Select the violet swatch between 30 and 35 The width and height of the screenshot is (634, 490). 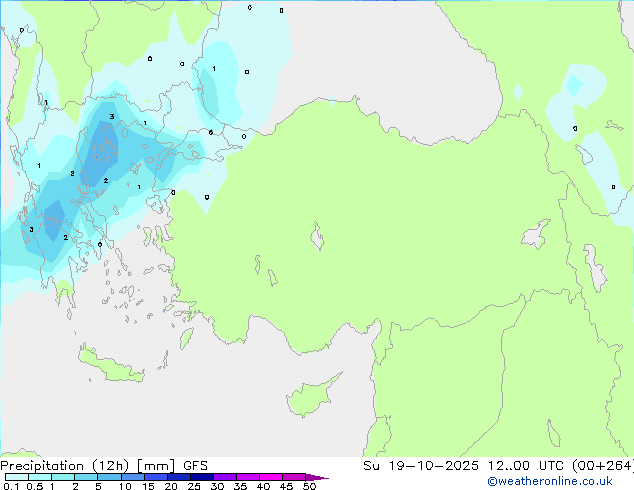pyautogui.click(x=225, y=477)
